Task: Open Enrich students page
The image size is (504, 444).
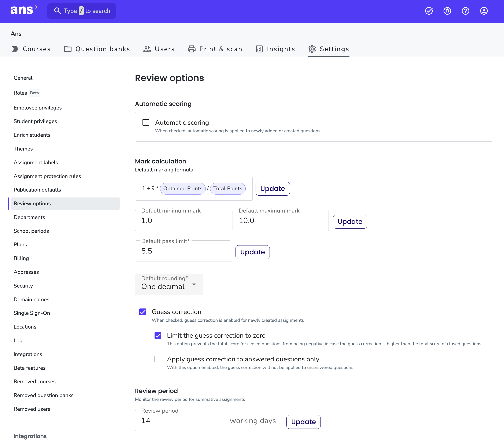Action: click(x=32, y=135)
